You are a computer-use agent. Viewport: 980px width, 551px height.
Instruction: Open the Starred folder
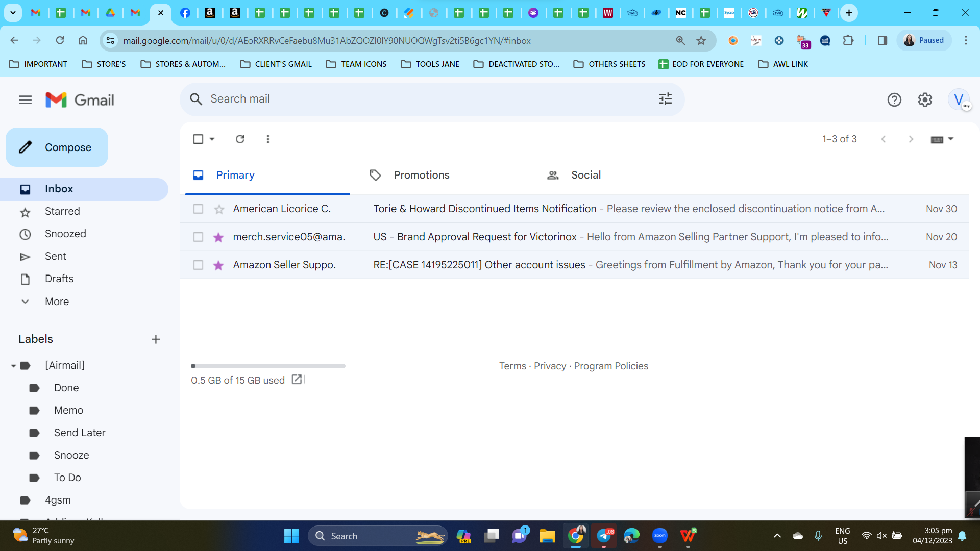pyautogui.click(x=62, y=211)
